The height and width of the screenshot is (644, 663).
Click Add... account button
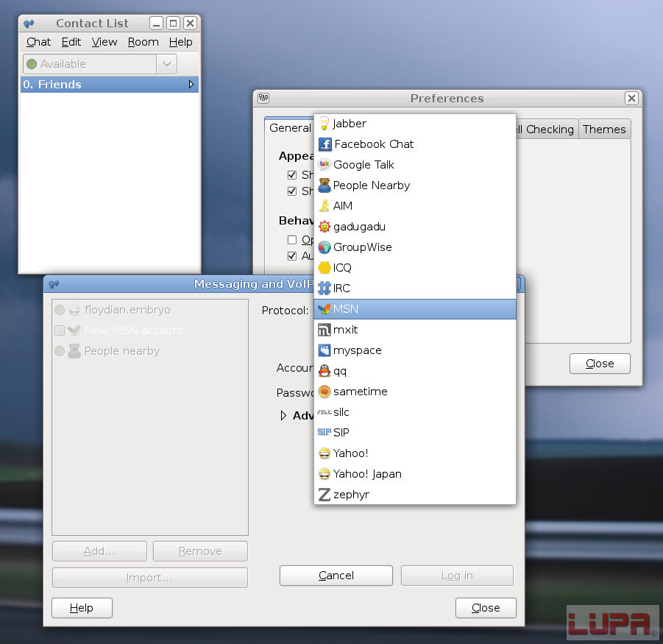click(99, 551)
